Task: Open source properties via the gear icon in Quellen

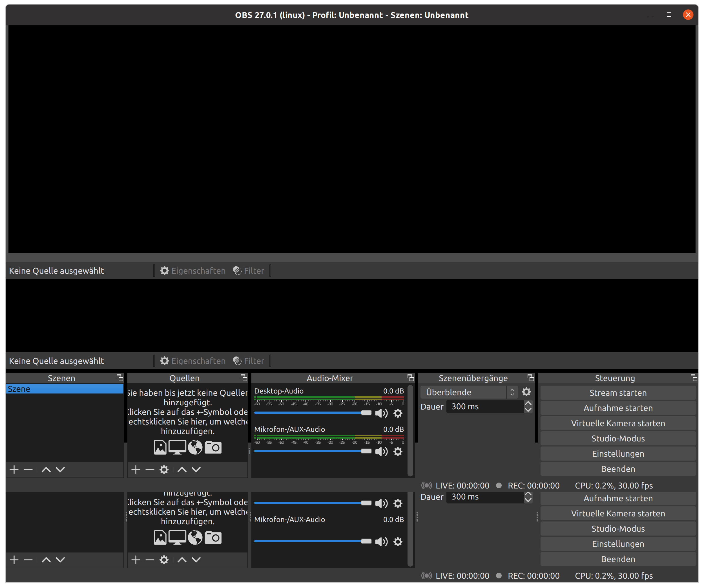Action: coord(164,470)
